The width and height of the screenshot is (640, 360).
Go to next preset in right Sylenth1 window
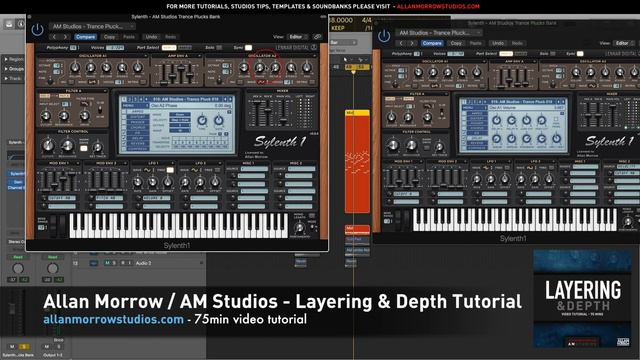(411, 43)
